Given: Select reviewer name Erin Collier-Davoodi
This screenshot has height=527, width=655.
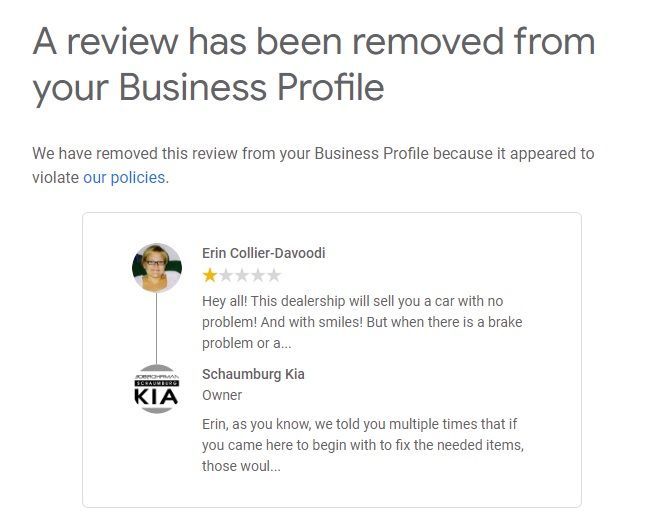Looking at the screenshot, I should [263, 253].
